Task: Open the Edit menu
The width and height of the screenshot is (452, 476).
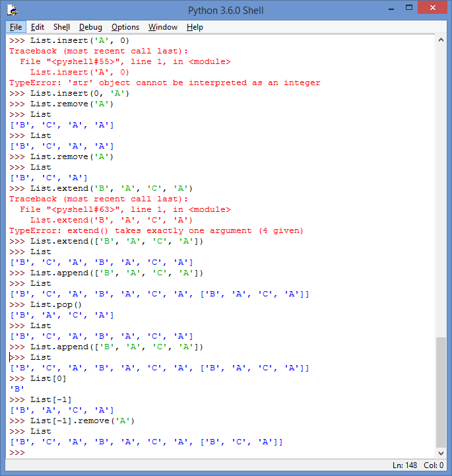Action: pyautogui.click(x=38, y=27)
